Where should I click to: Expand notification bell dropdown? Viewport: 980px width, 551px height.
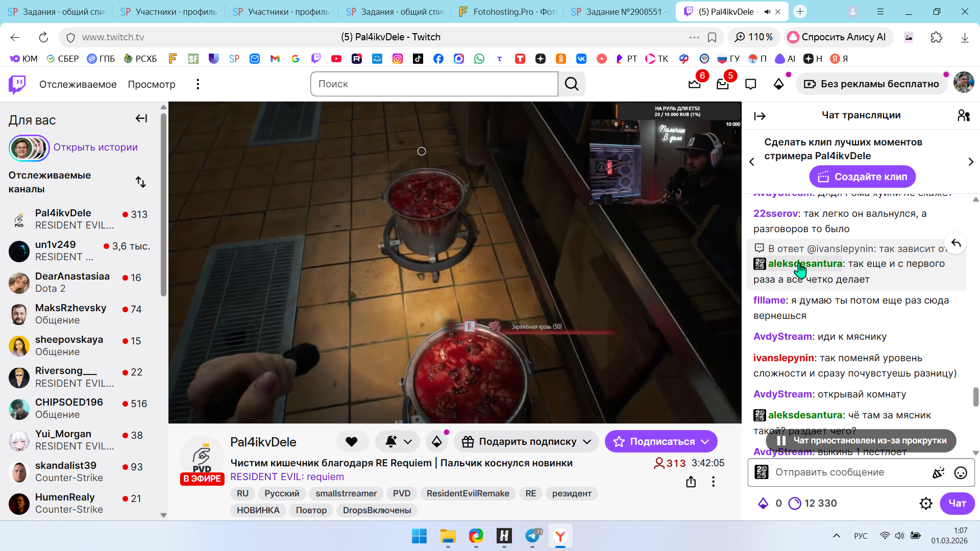[408, 442]
